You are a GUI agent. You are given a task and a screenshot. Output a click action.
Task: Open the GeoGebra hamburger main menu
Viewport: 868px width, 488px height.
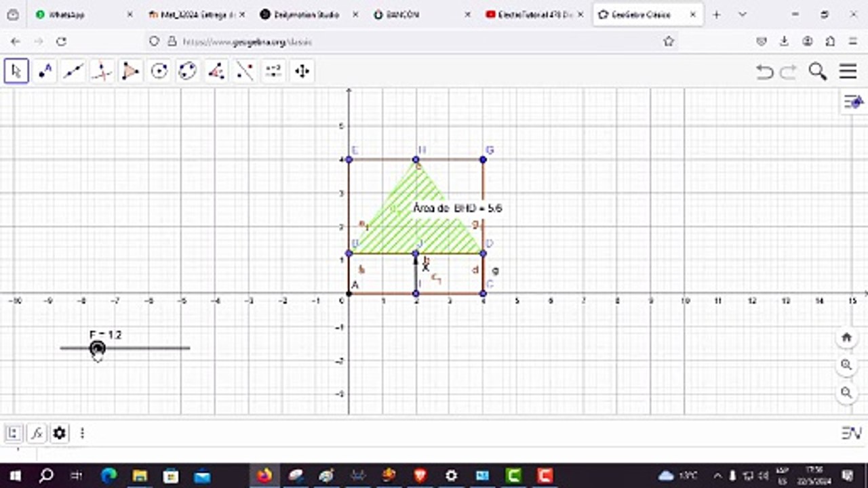tap(848, 71)
